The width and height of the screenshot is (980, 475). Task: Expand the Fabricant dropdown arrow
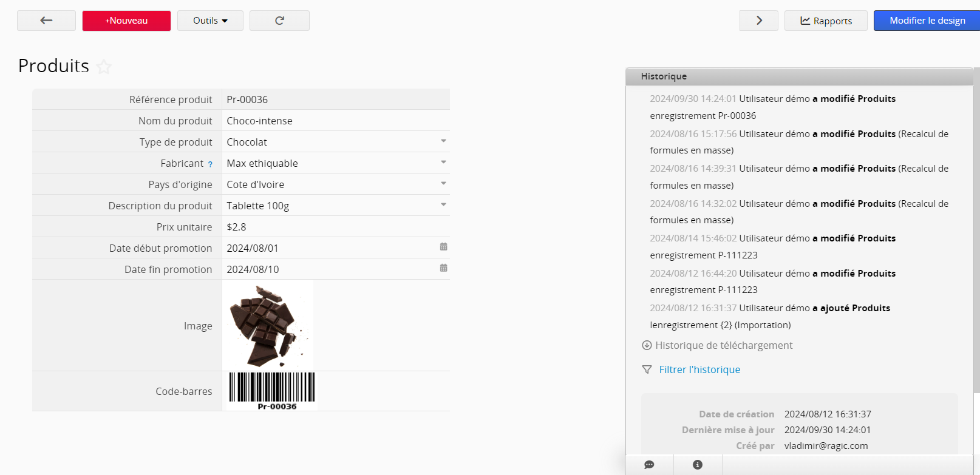click(443, 163)
